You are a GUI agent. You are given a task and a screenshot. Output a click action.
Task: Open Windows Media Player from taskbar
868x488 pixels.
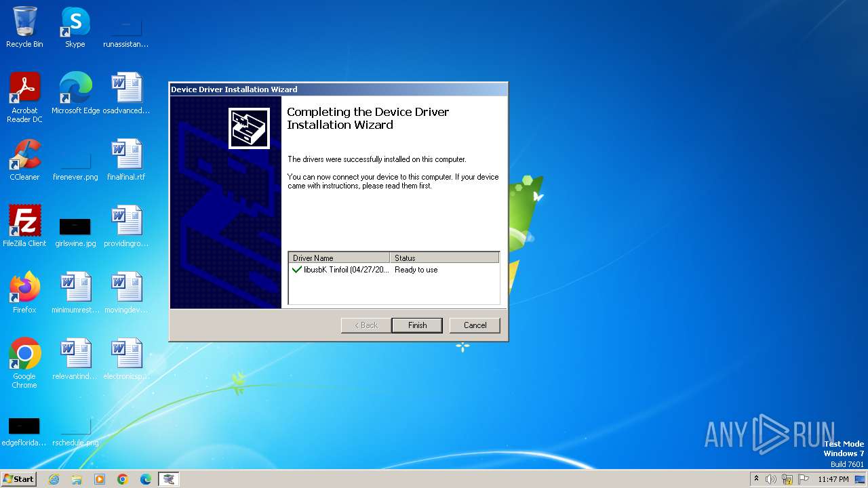coord(100,479)
